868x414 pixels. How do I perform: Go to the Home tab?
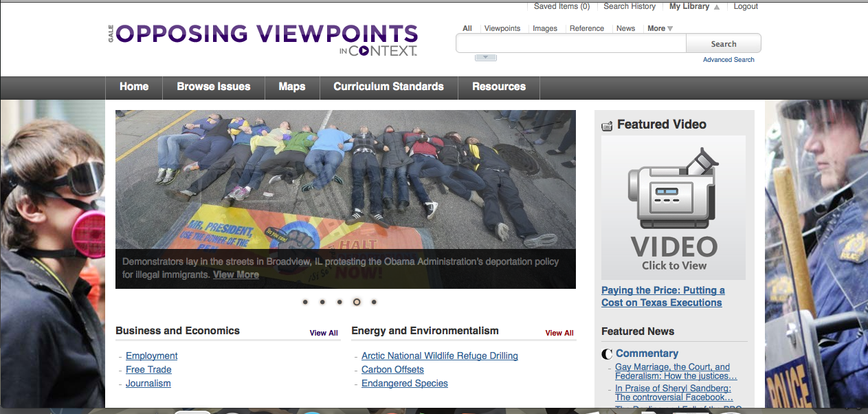coord(134,87)
